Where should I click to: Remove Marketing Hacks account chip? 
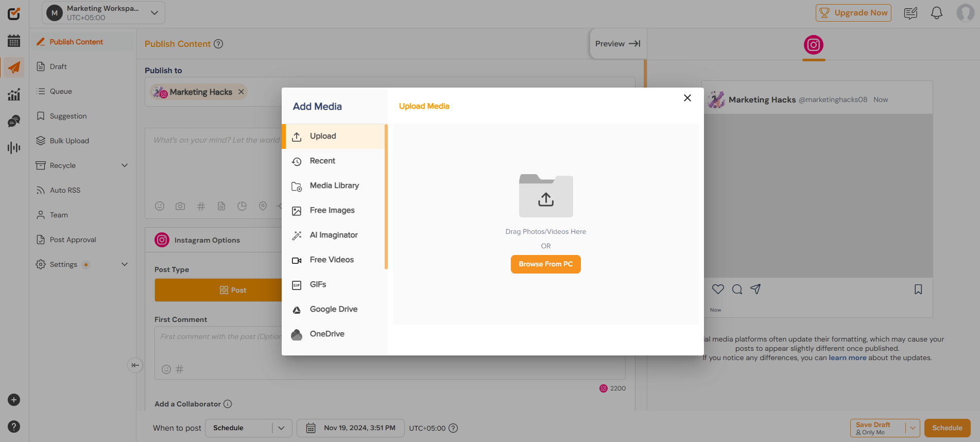coord(241,92)
